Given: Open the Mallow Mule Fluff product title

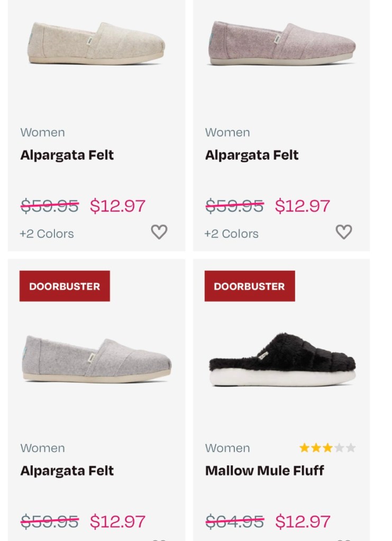Looking at the screenshot, I should tap(265, 471).
